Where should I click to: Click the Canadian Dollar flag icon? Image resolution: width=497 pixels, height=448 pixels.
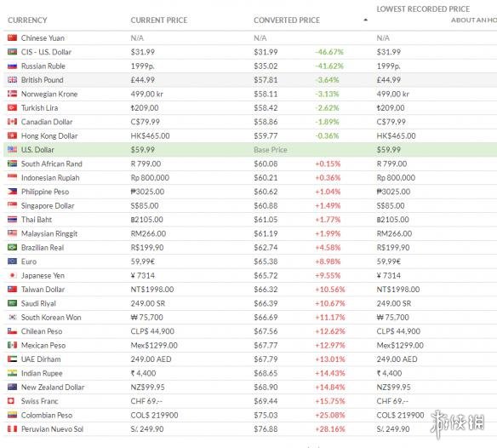pos(12,122)
